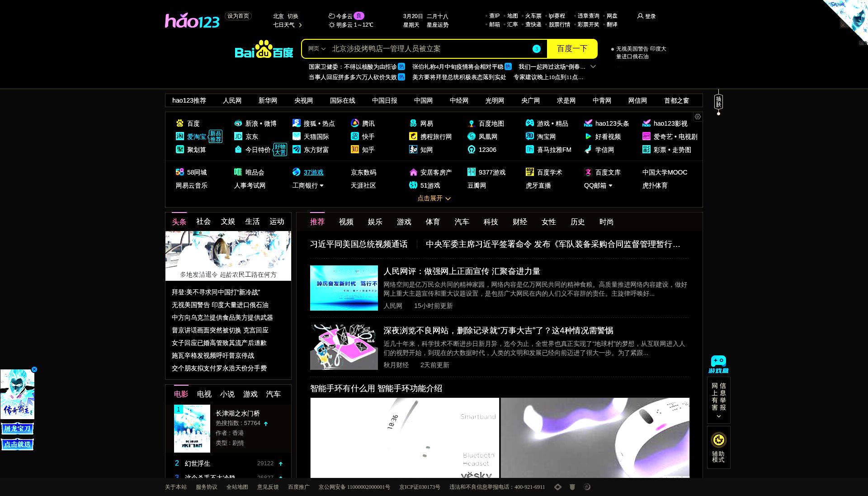The image size is (868, 496).
Task: Open 智能手环有什么用 article title
Action: click(376, 388)
